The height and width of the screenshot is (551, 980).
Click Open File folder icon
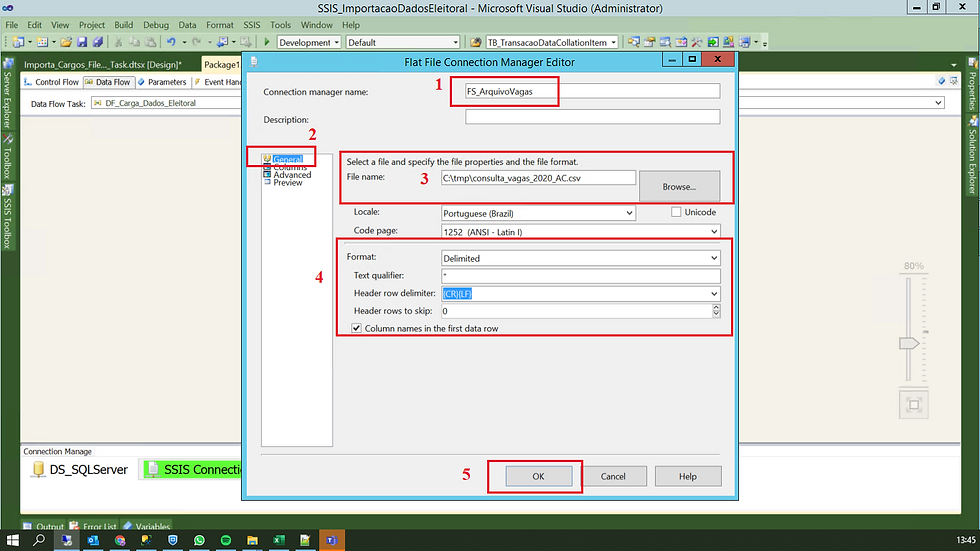pos(66,42)
